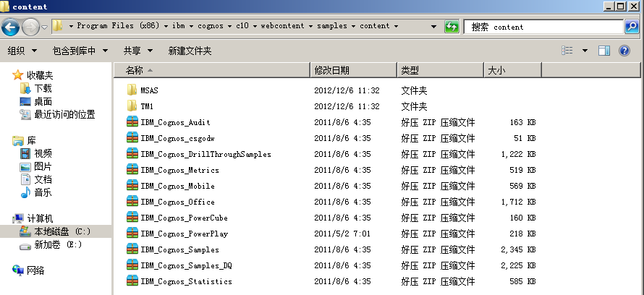The height and width of the screenshot is (295, 644).
Task: Click the cognos breadcrumb segment
Action: 211,26
